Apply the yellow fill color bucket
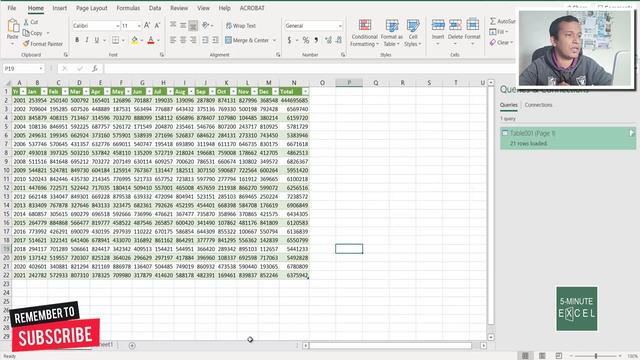 click(135, 40)
